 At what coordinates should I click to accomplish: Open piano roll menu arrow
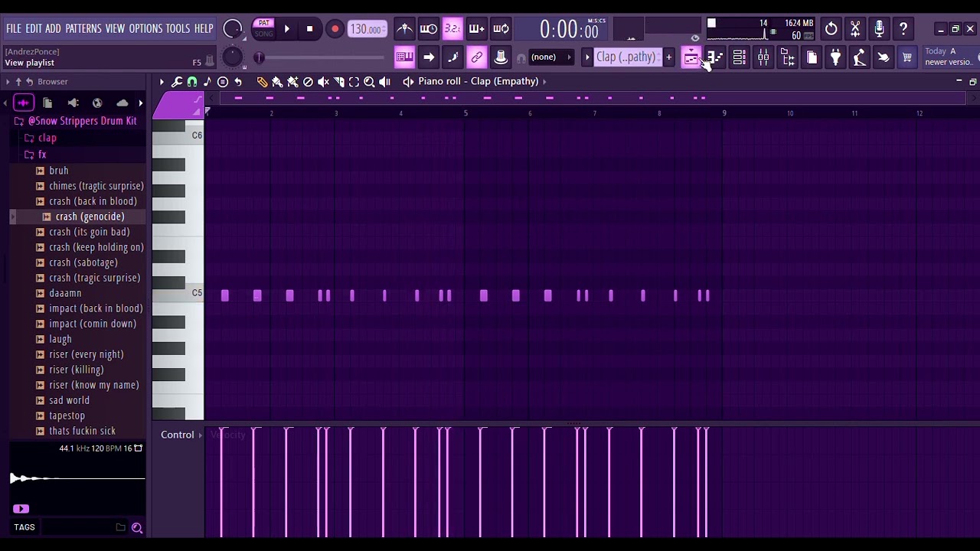click(x=162, y=81)
